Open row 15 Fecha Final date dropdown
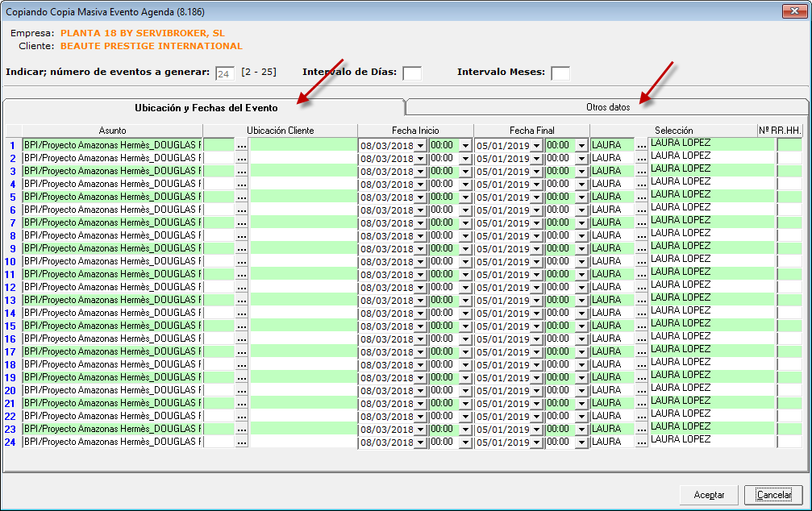Viewport: 812px width, 511px height. 536,326
